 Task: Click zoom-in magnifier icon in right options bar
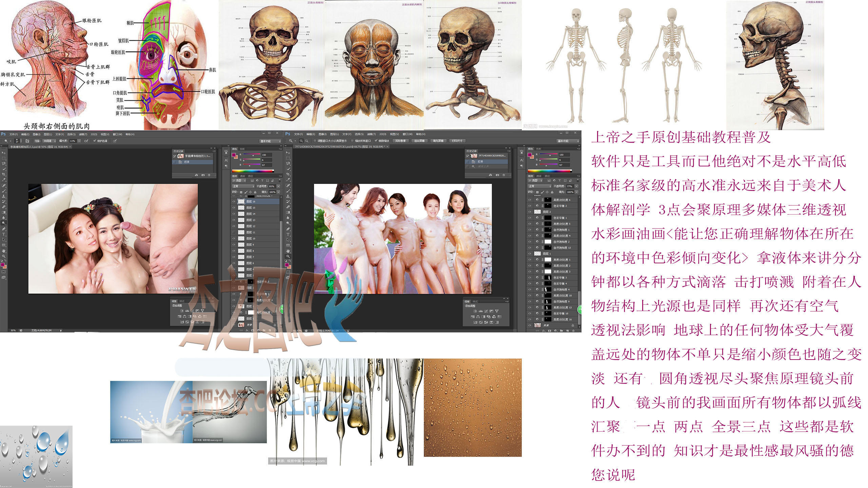[x=301, y=141]
